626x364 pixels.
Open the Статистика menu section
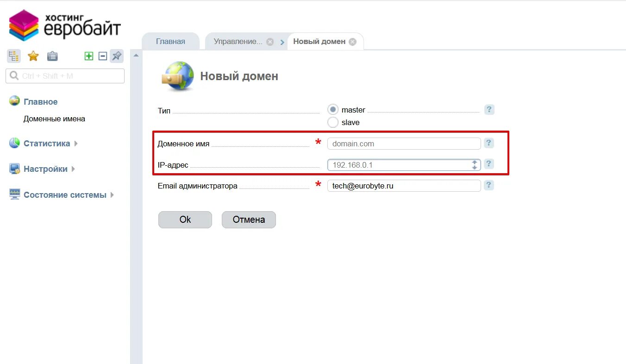[47, 143]
